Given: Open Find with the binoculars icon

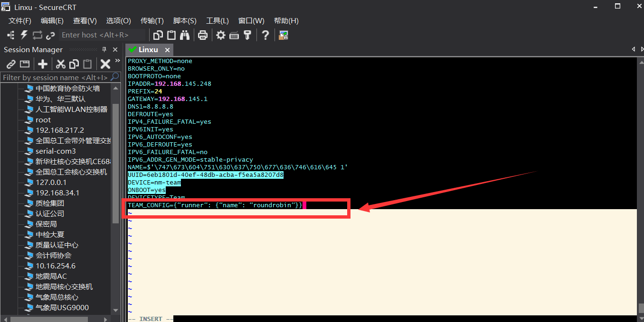Looking at the screenshot, I should click(x=185, y=35).
